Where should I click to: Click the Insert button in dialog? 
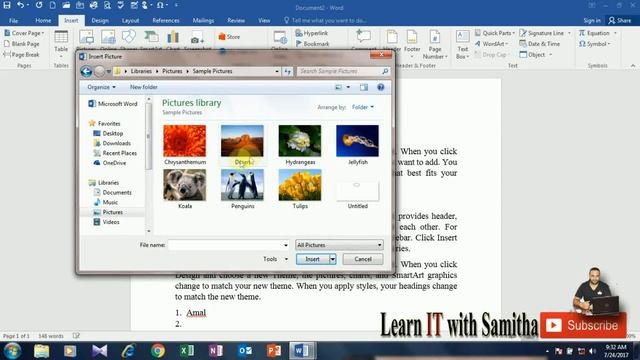(313, 259)
